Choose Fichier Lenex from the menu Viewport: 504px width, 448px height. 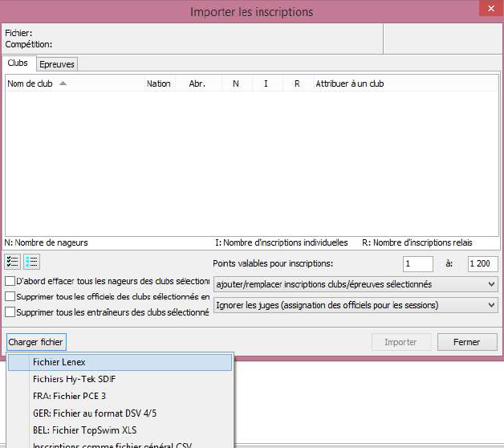point(59,363)
